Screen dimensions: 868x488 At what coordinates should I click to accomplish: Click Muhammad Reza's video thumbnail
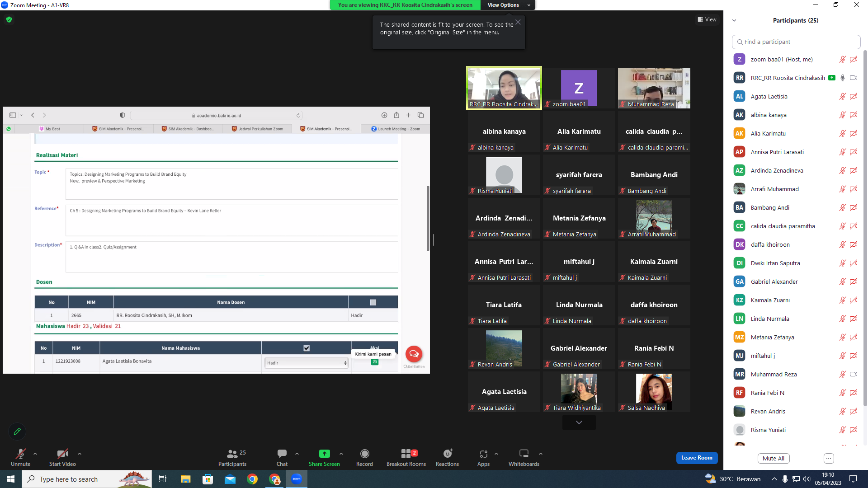coord(654,88)
